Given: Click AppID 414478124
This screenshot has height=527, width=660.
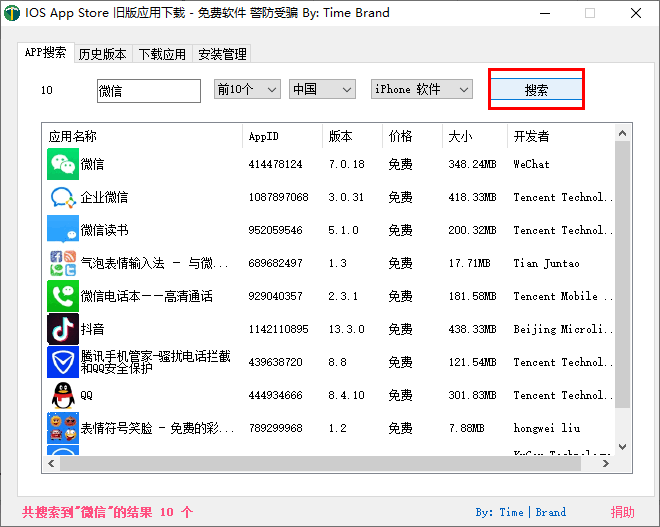Looking at the screenshot, I should [275, 164].
